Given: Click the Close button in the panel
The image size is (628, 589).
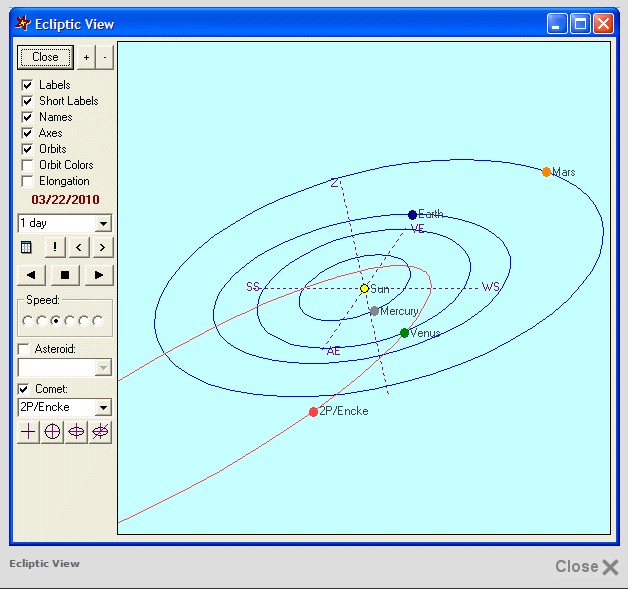Looking at the screenshot, I should pos(45,57).
